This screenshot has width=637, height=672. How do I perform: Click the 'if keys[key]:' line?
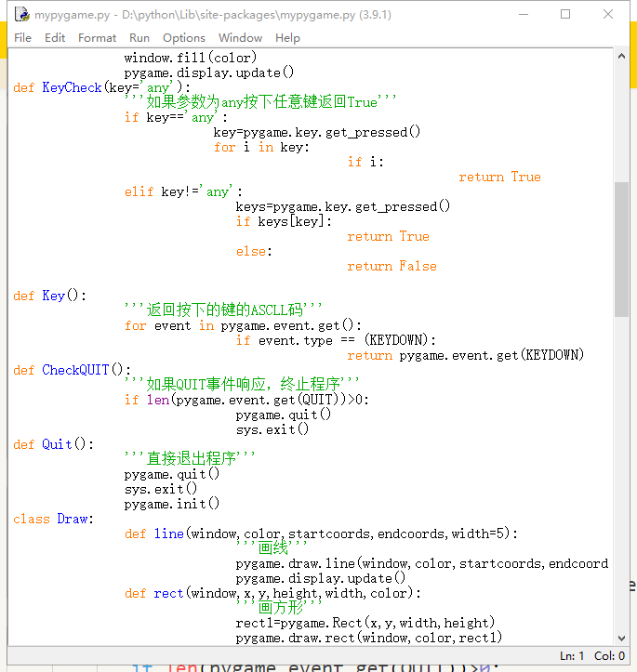tap(284, 221)
